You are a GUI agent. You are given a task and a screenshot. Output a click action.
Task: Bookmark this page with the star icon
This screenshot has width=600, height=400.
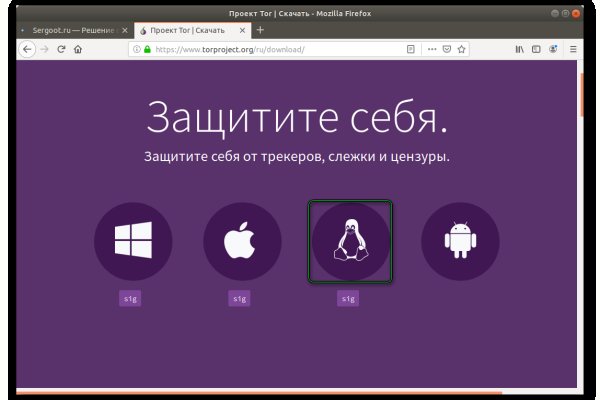(463, 49)
